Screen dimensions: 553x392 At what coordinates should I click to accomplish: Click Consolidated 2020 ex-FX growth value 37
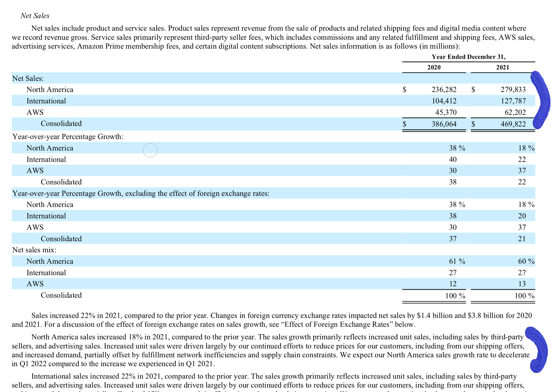point(453,239)
